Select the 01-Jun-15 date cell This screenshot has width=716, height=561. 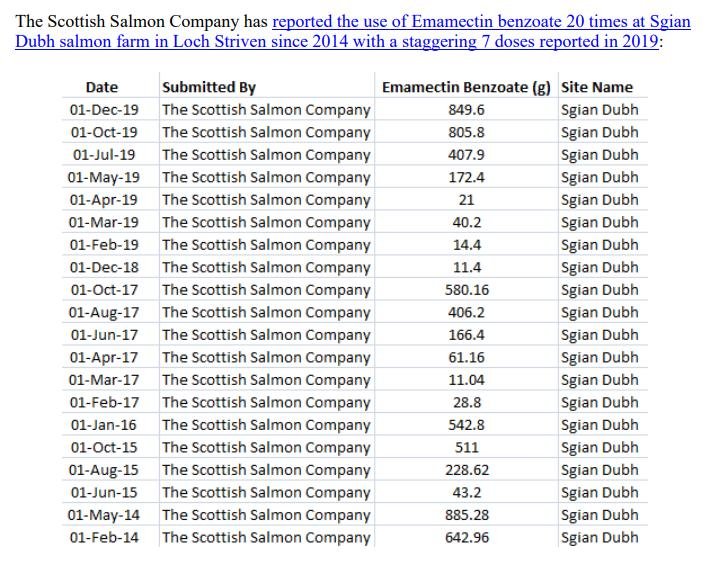coord(104,492)
